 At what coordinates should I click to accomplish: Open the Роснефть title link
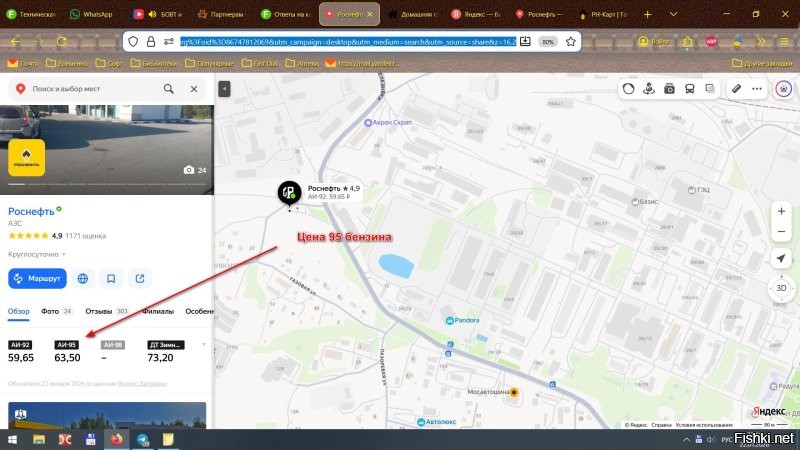click(x=31, y=211)
